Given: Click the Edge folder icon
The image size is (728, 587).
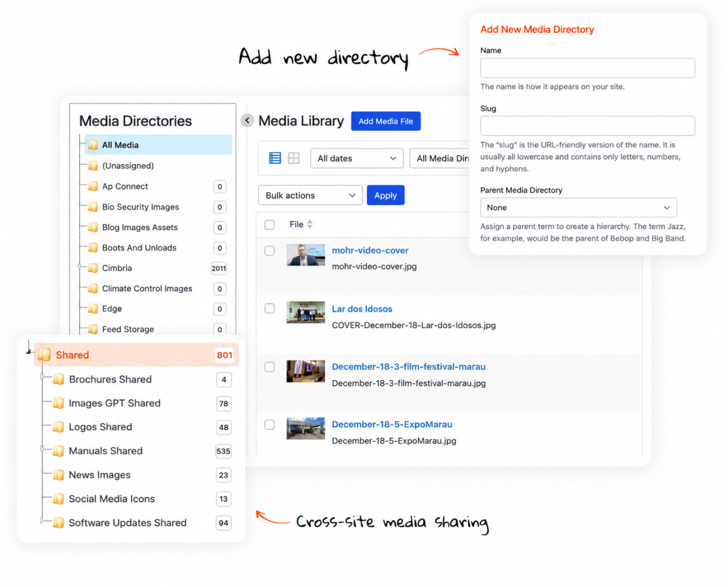Looking at the screenshot, I should [x=93, y=309].
